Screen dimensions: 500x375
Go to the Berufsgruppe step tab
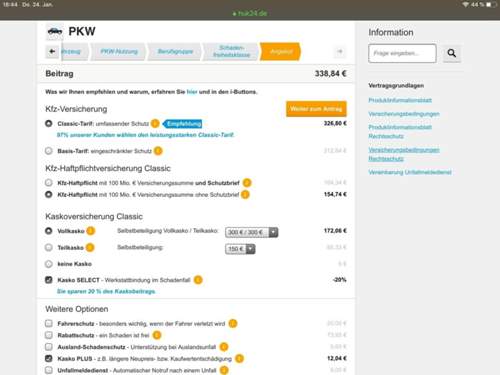175,51
